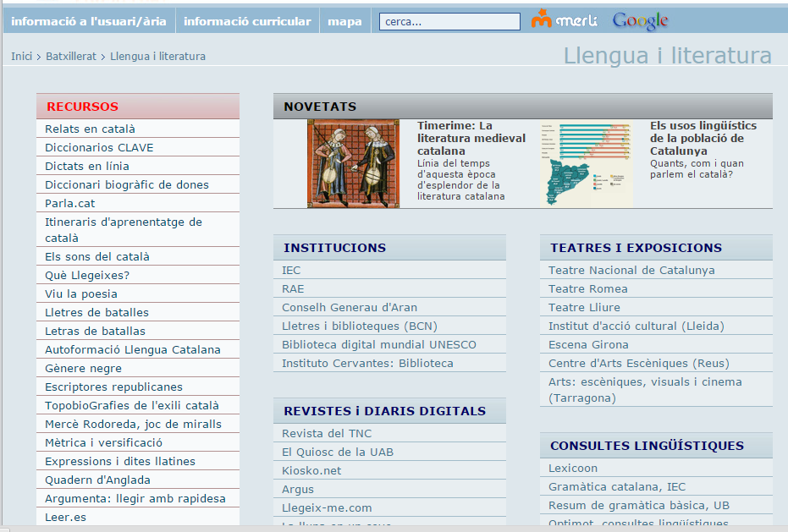The height and width of the screenshot is (532, 788).
Task: Open the informació curricular menu
Action: pos(247,21)
